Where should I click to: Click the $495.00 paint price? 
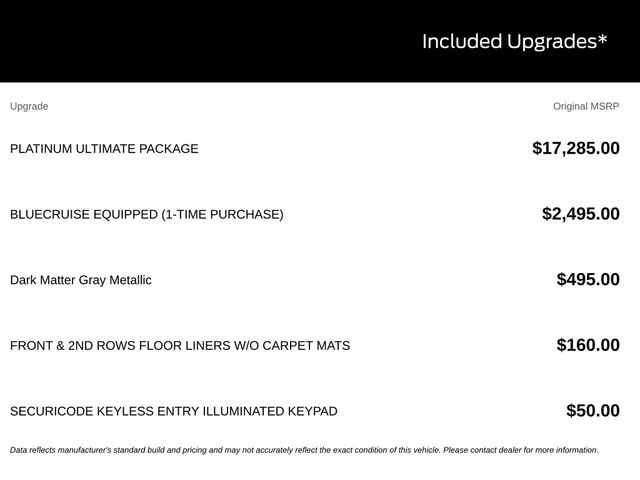588,280
